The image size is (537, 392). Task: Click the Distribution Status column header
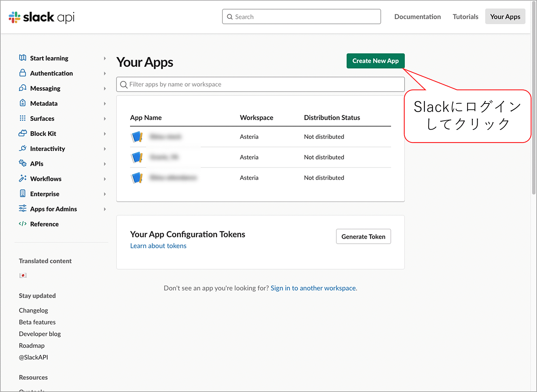pyautogui.click(x=332, y=117)
